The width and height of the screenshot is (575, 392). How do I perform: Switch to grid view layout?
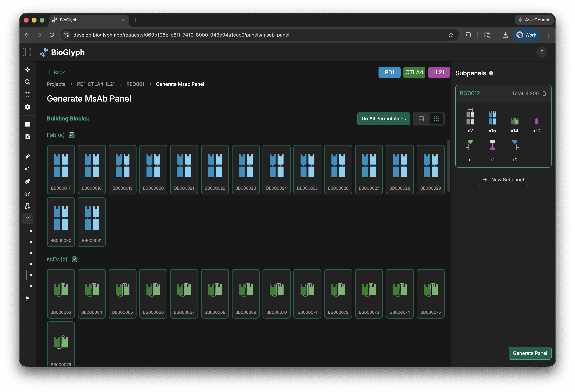(436, 119)
